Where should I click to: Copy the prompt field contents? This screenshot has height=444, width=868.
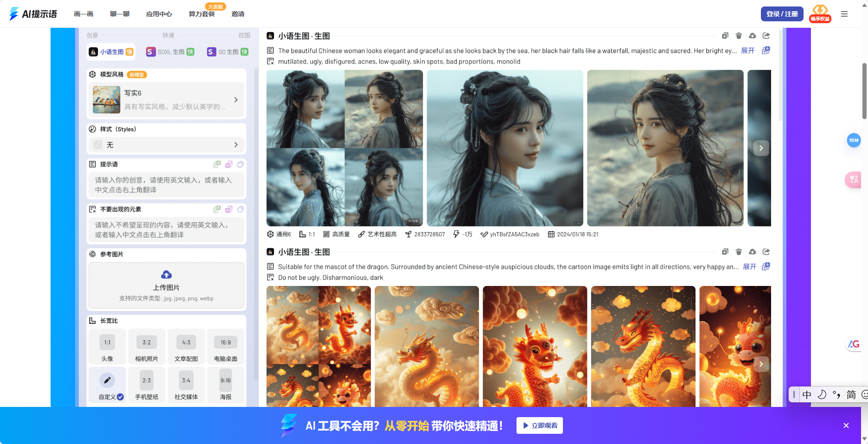pos(240,164)
